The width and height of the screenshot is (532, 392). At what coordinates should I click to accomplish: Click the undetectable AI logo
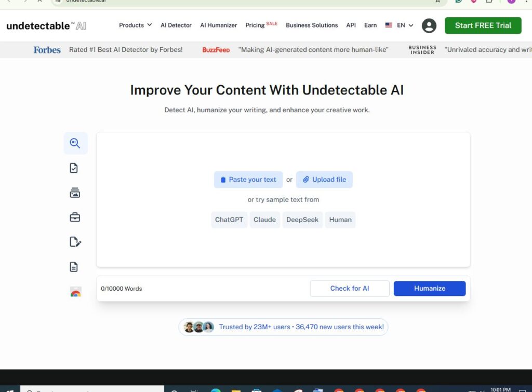pos(46,26)
